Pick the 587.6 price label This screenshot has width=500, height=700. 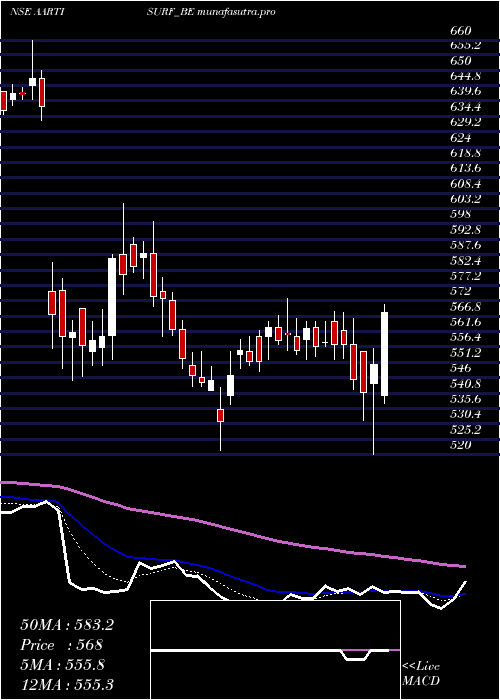point(466,245)
